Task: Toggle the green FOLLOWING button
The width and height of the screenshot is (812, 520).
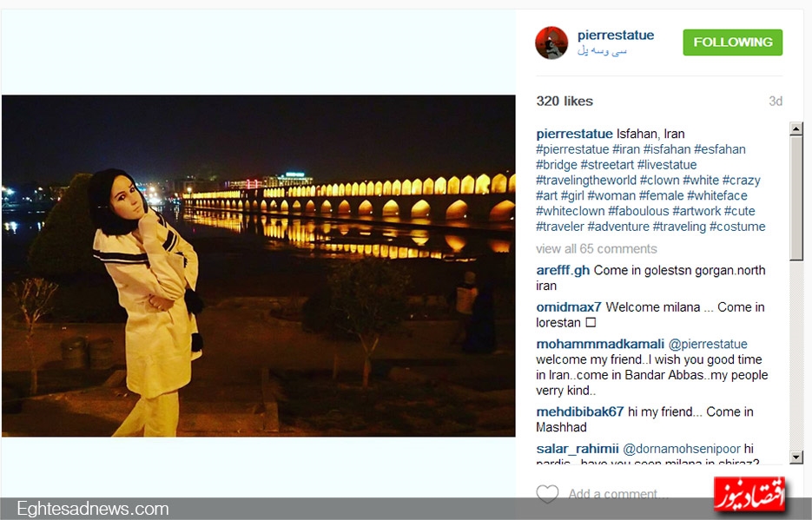Action: 732,43
